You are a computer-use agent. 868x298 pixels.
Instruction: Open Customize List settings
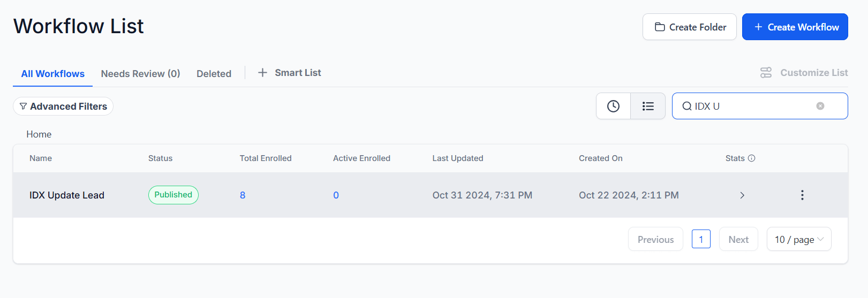coord(804,73)
